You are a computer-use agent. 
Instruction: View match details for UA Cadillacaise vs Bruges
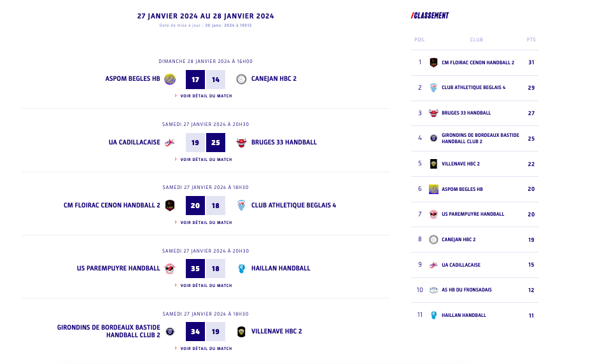(206, 160)
